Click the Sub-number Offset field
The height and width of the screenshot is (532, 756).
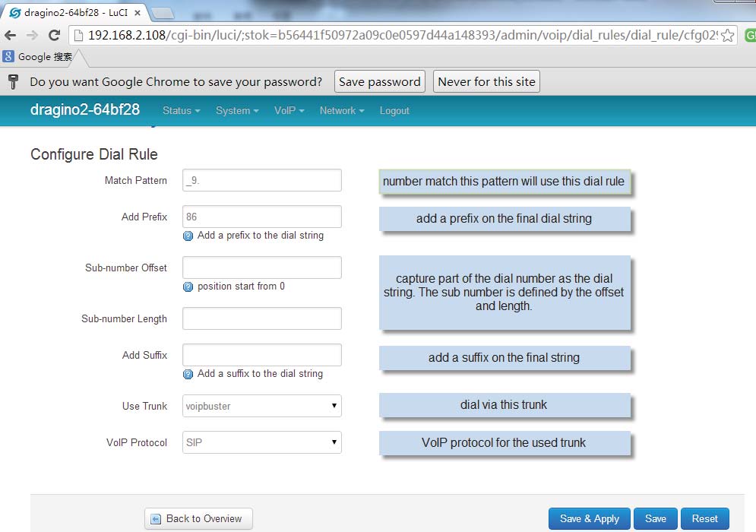262,268
